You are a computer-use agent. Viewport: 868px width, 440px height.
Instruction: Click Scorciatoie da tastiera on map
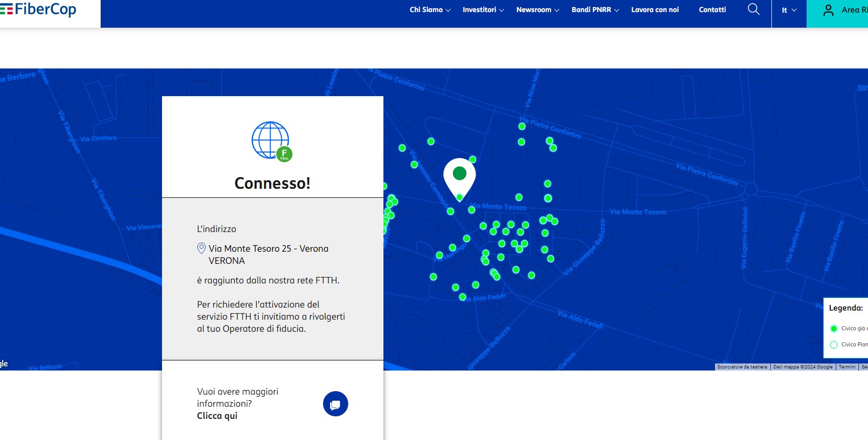[x=742, y=367]
